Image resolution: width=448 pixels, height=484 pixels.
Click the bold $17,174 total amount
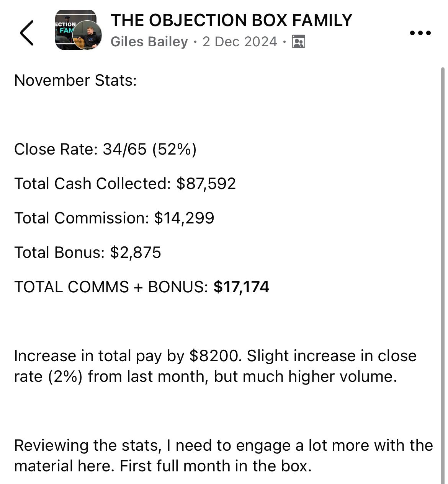pos(242,287)
